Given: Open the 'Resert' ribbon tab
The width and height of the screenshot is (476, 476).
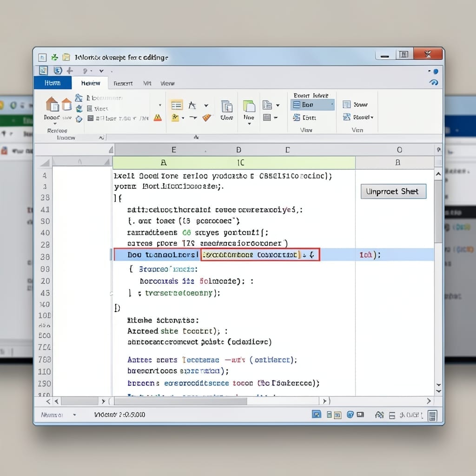Looking at the screenshot, I should tap(123, 84).
